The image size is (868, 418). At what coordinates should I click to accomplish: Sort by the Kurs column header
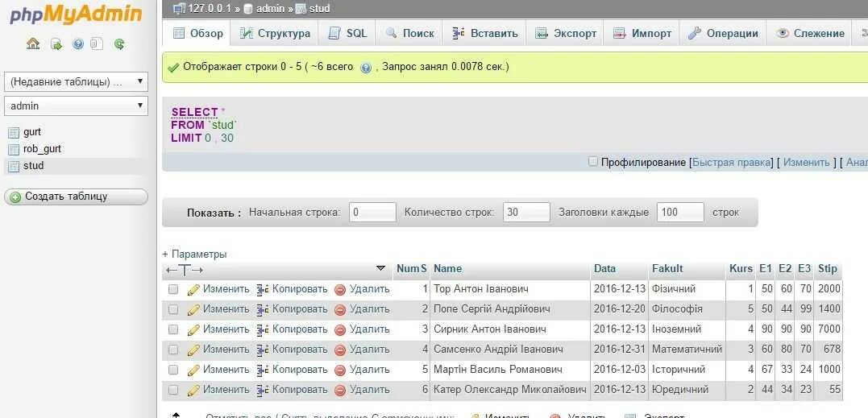coord(741,269)
